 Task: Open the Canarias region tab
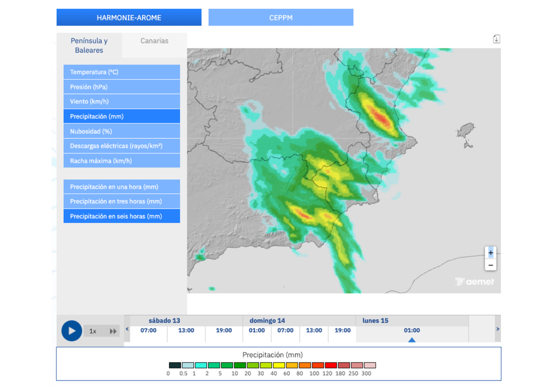pyautogui.click(x=154, y=41)
